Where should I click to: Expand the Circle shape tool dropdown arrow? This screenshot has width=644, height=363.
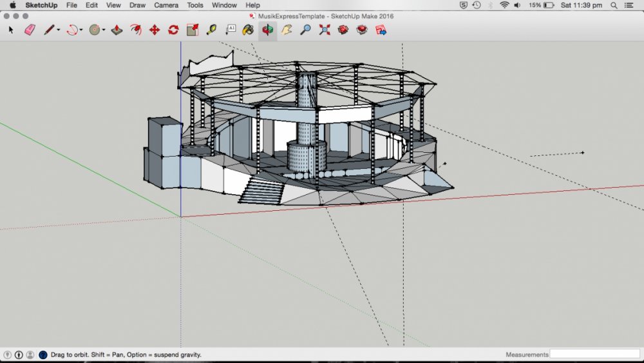(x=104, y=30)
